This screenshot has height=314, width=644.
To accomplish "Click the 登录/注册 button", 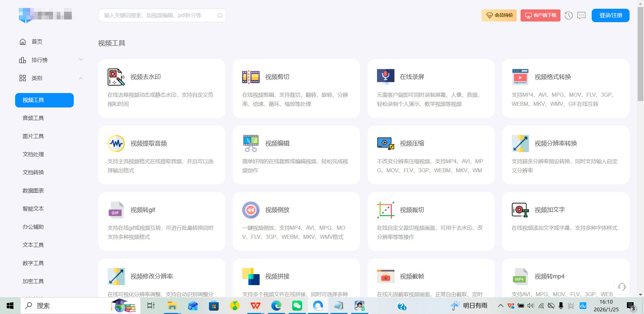I will [x=610, y=15].
